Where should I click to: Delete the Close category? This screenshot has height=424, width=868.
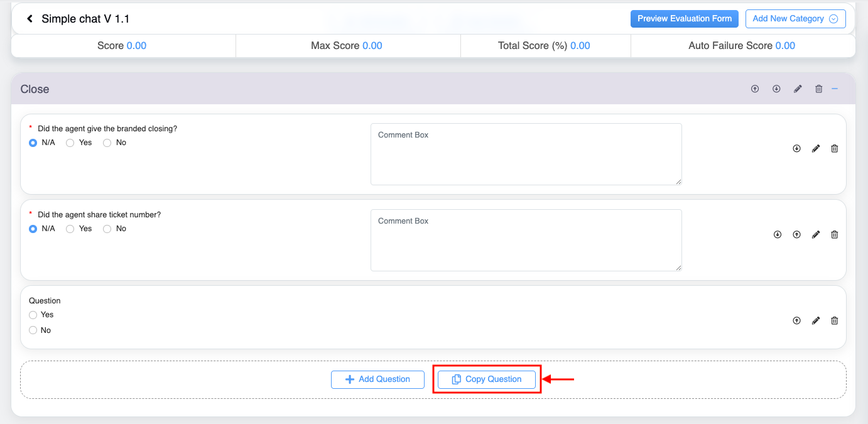point(818,89)
